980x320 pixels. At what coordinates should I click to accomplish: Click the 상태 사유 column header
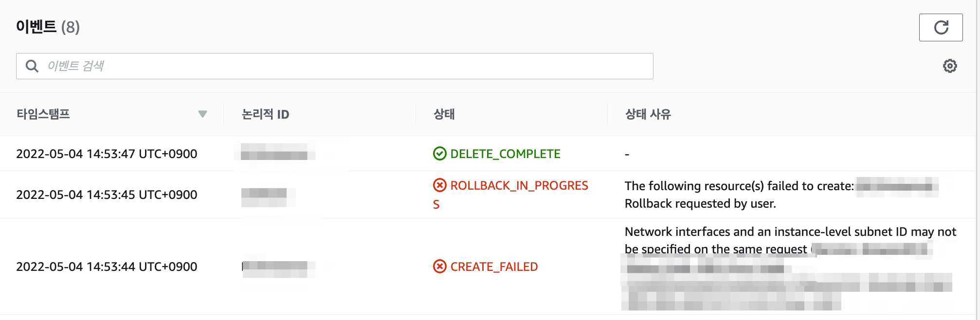point(648,114)
